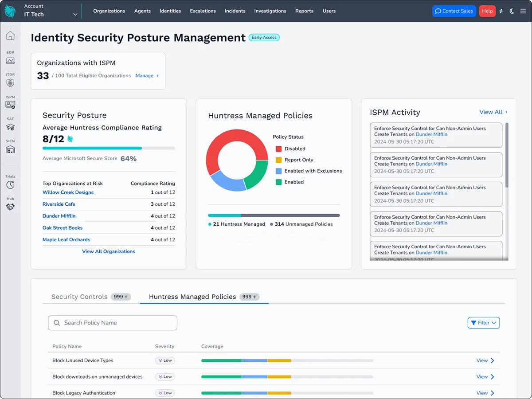Open the Hub handshake icon
Viewport: 532px width, 399px height.
coord(10,207)
